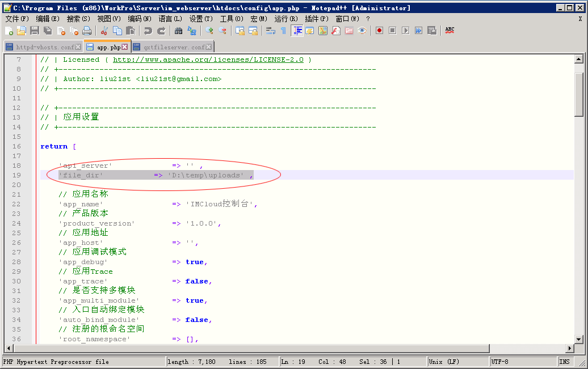The width and height of the screenshot is (588, 369).
Task: Toggle word wrap in the toolbar
Action: 271,31
